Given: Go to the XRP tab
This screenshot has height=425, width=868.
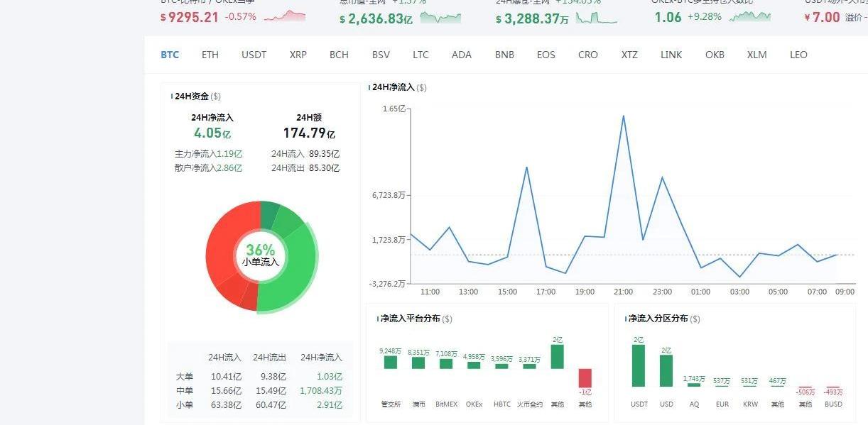Looking at the screenshot, I should pos(298,55).
